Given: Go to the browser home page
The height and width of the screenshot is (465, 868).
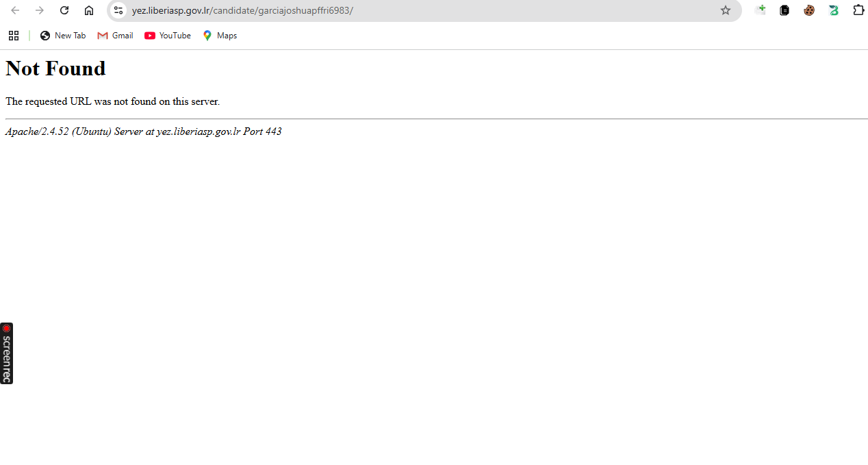Looking at the screenshot, I should coord(89,10).
